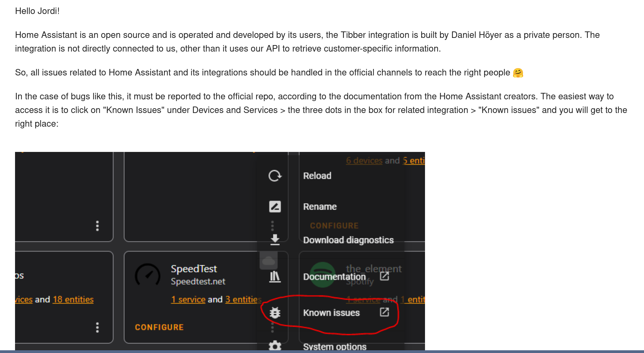
Task: Choose Rename from the context menu
Action: (x=320, y=206)
